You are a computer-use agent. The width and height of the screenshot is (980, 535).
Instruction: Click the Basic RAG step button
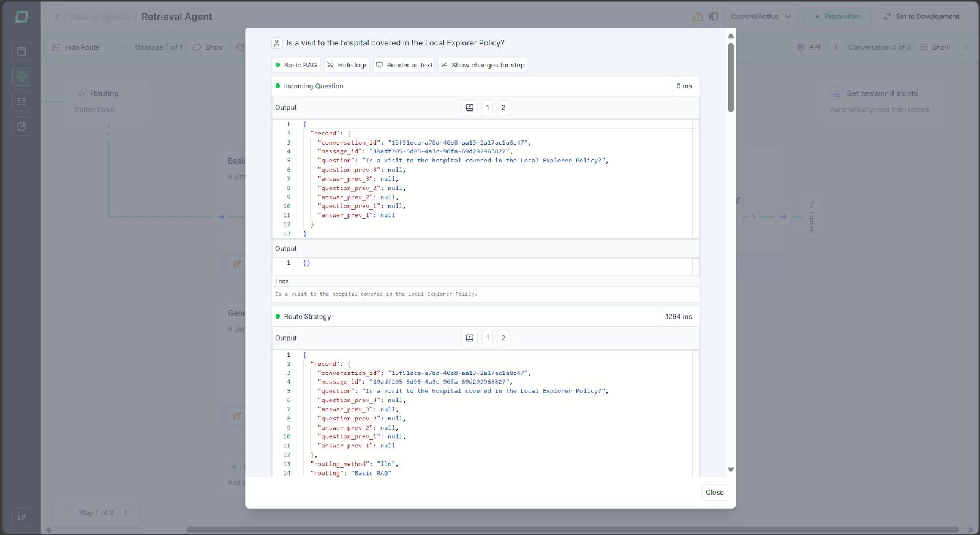click(296, 65)
